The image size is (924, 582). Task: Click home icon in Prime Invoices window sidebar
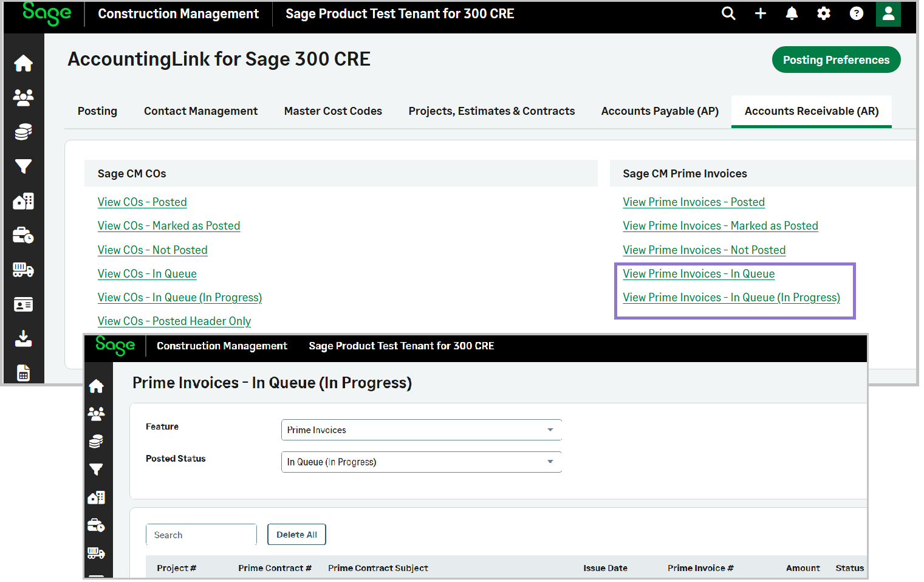[97, 386]
